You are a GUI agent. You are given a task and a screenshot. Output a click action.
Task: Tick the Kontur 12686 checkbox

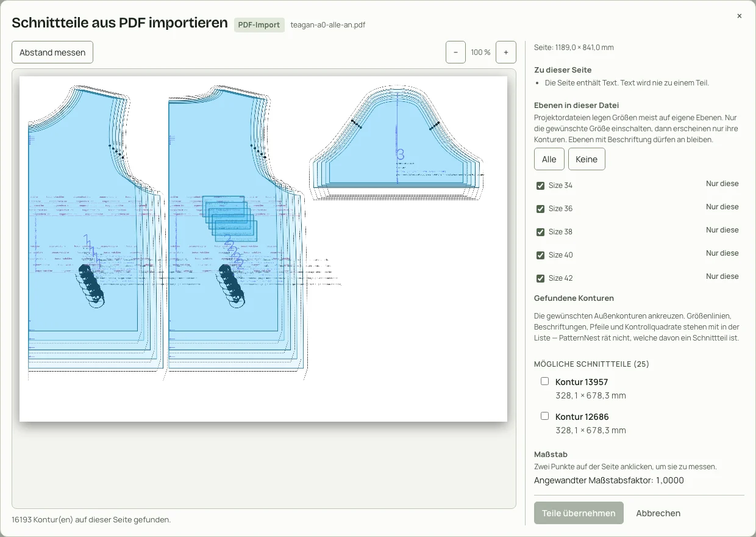(545, 416)
